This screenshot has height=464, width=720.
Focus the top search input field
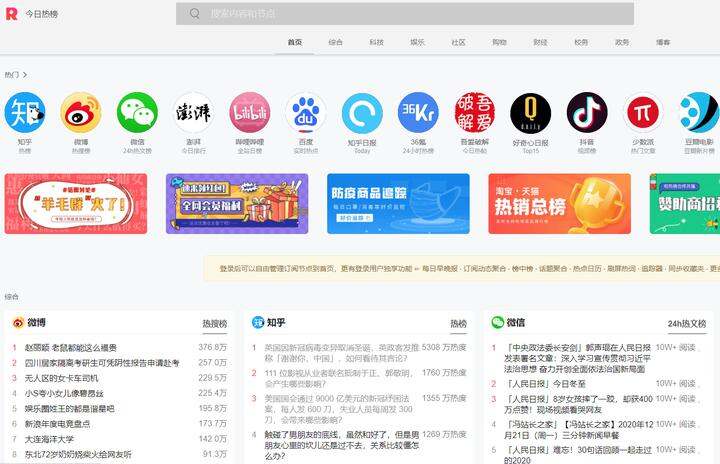[x=405, y=14]
